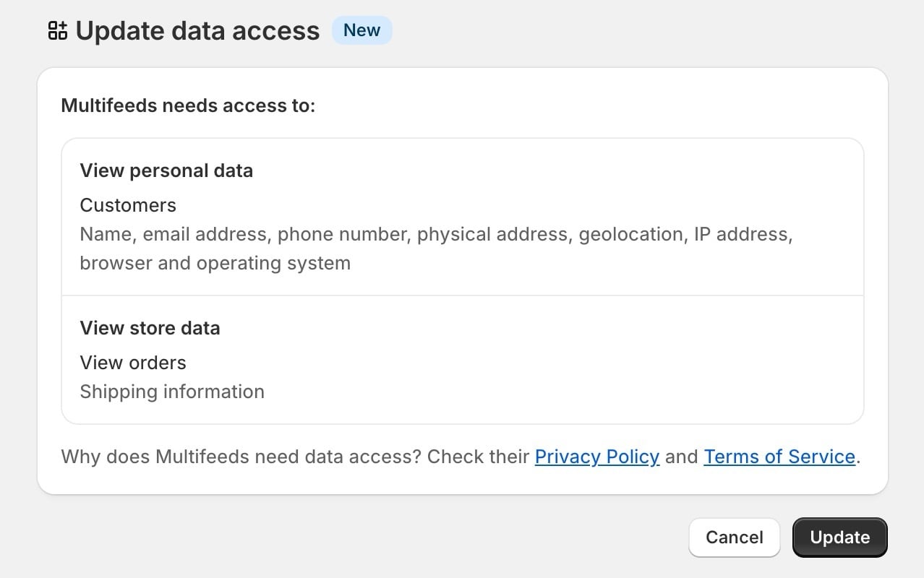The image size is (924, 578).
Task: Click the Shipping information text
Action: (172, 392)
